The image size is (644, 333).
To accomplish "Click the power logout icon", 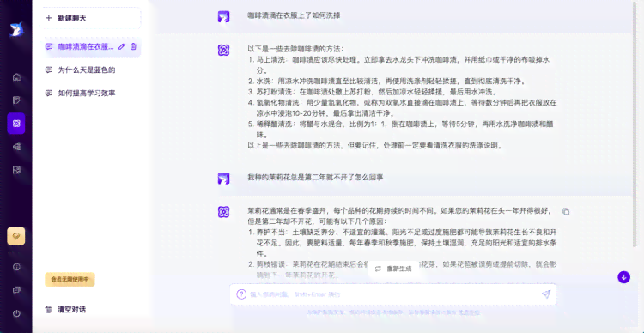I will click(x=16, y=313).
